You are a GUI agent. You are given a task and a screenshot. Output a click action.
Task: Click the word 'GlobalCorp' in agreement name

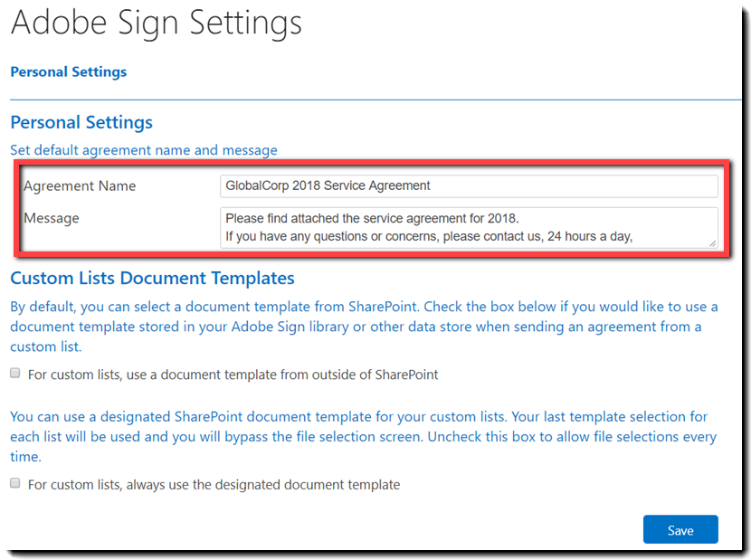(x=258, y=185)
